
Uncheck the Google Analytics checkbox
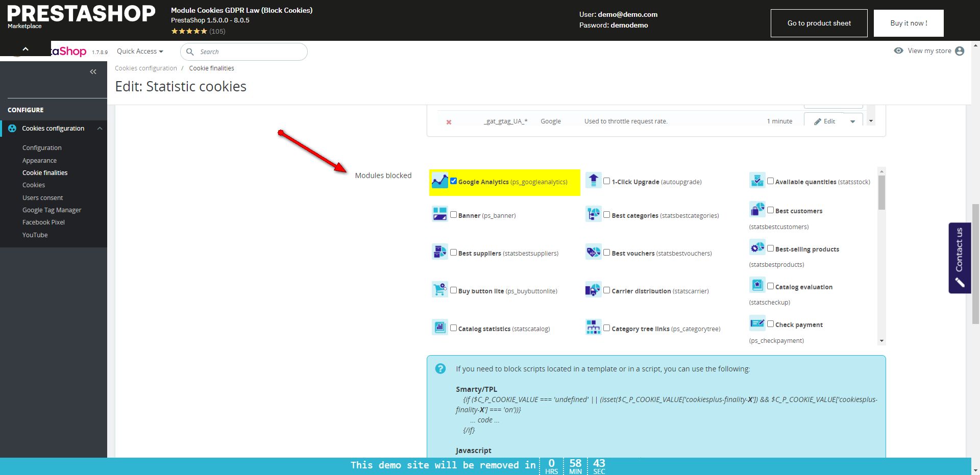[453, 181]
